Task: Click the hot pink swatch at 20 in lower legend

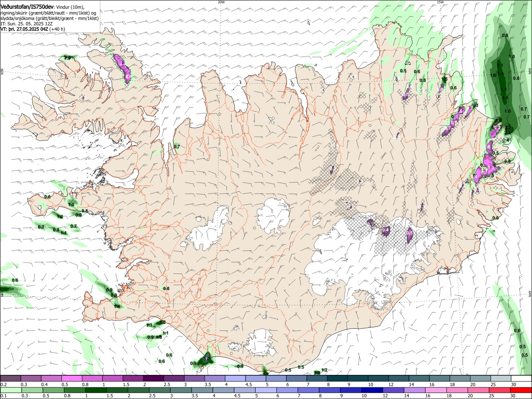Action: (479, 390)
